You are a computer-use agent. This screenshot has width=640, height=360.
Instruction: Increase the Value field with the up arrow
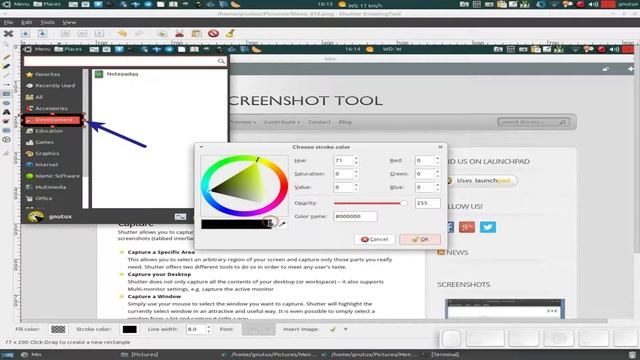coord(356,184)
